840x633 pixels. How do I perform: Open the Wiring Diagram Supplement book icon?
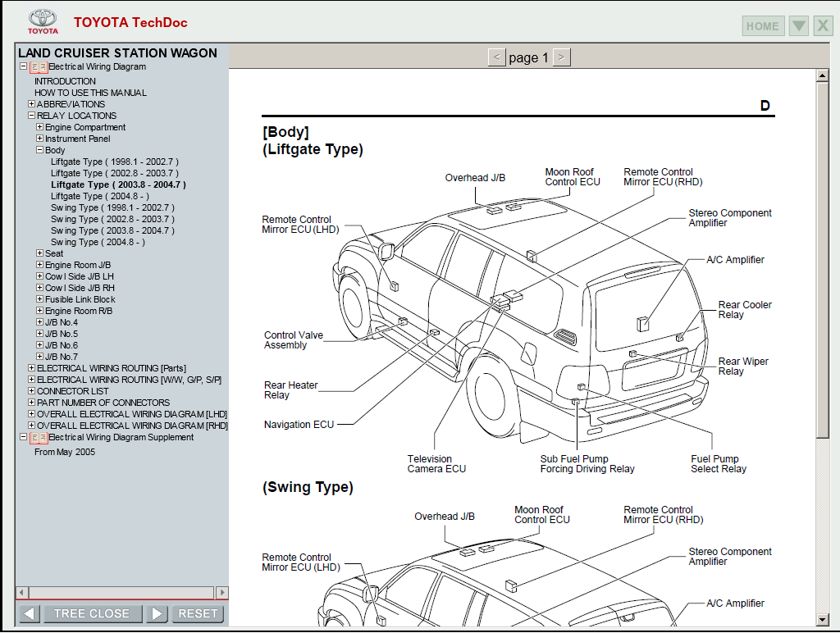tap(39, 438)
